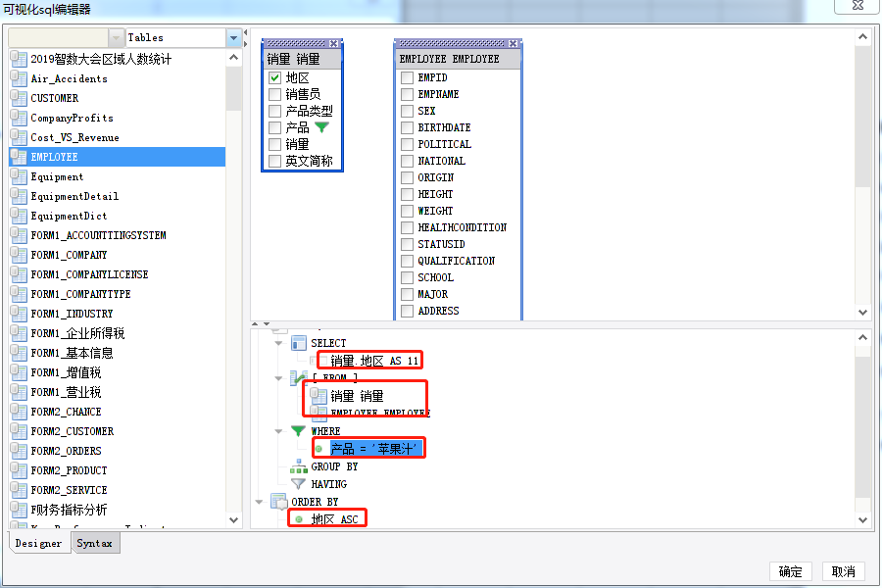This screenshot has height=588, width=882.
Task: Check the ADDRESS column checkbox
Action: 408,311
